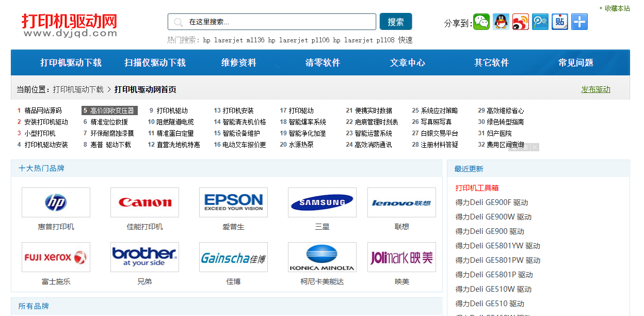Image resolution: width=644 pixels, height=316 pixels.
Task: Open 维修资料 nav menu
Action: pos(239,63)
